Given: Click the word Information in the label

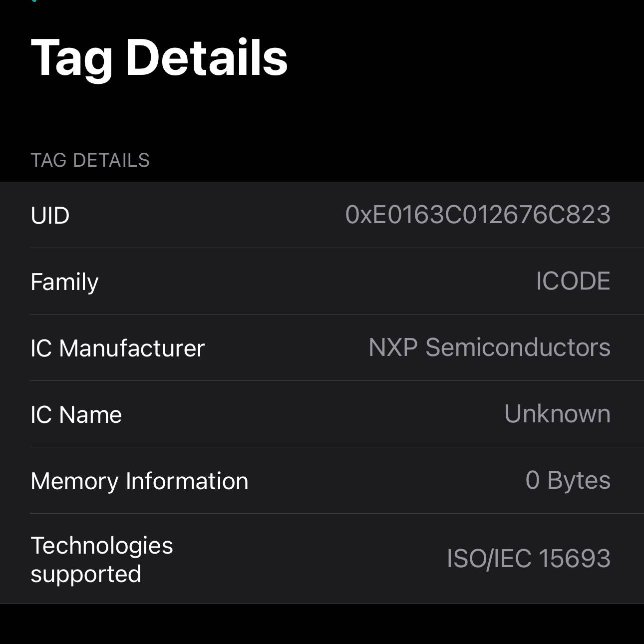Looking at the screenshot, I should click(187, 481).
